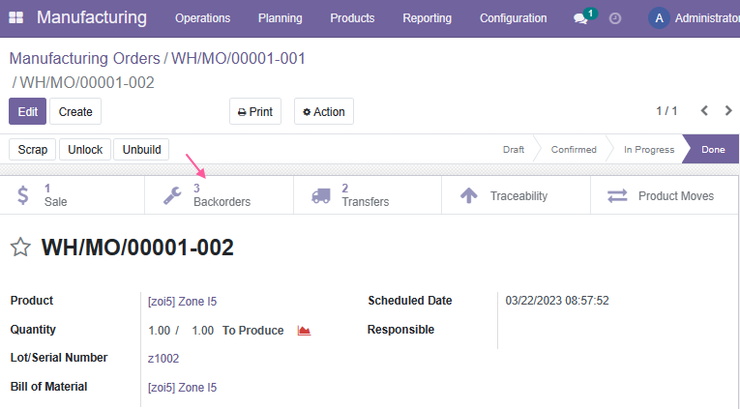The width and height of the screenshot is (740, 409).
Task: Open Traceability report button
Action: [516, 195]
